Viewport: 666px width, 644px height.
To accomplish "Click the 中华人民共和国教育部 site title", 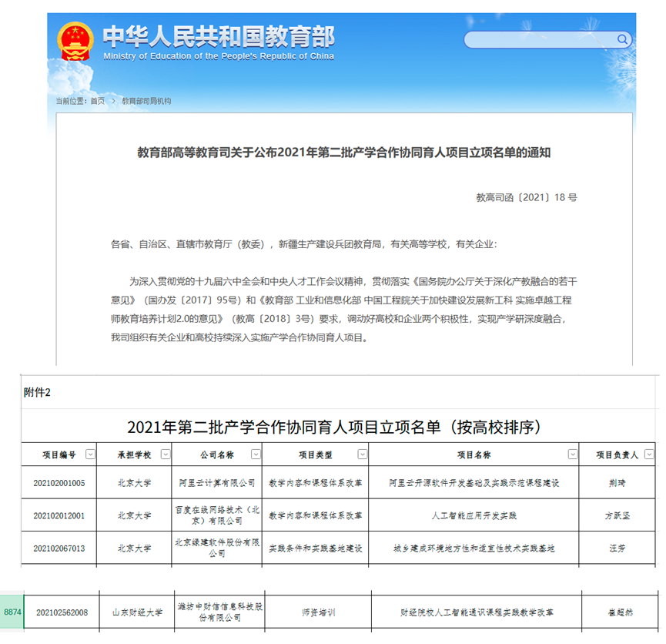I will pyautogui.click(x=219, y=36).
